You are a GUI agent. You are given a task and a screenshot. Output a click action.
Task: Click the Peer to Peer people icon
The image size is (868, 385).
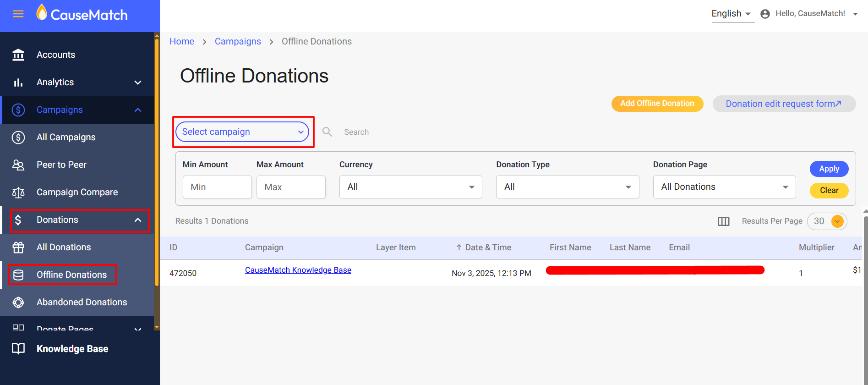[x=18, y=165]
